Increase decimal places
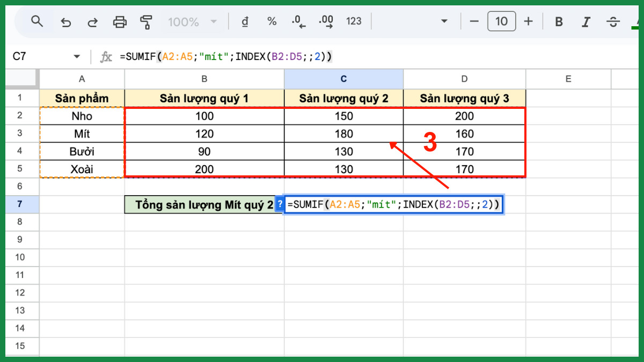The height and width of the screenshot is (362, 644). [x=326, y=21]
